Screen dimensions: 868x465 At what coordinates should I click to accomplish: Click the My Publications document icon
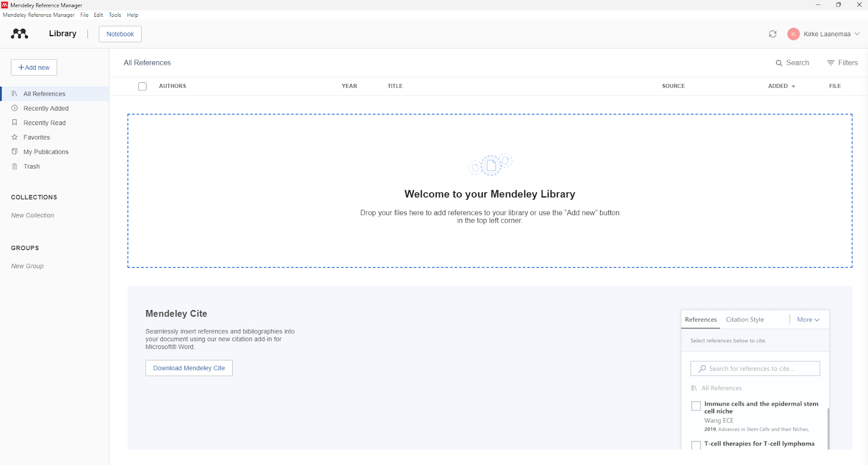click(x=15, y=152)
